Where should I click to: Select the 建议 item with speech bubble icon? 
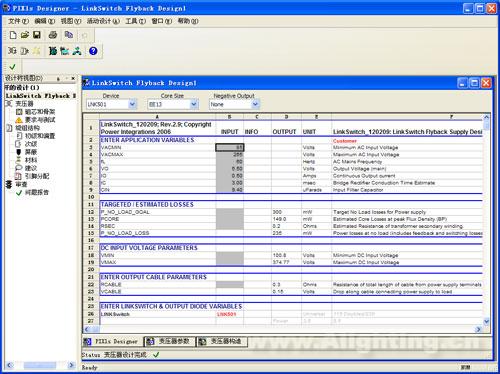point(27,168)
